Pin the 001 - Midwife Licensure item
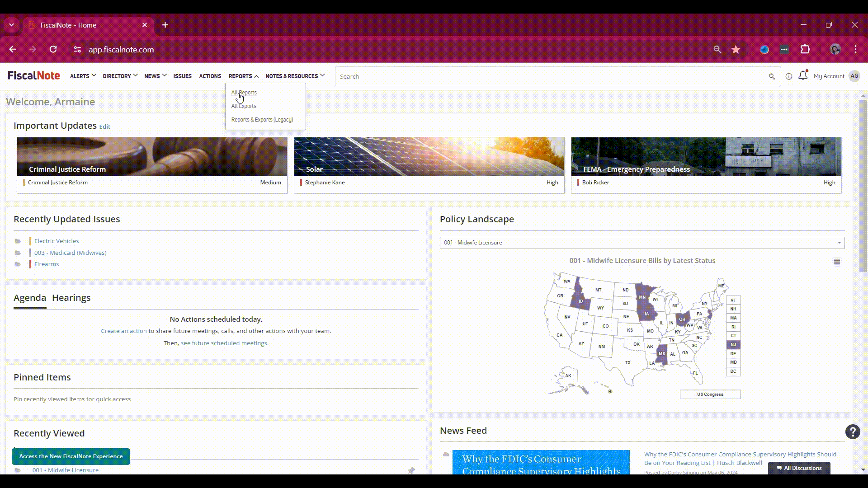868x488 pixels. pyautogui.click(x=411, y=470)
